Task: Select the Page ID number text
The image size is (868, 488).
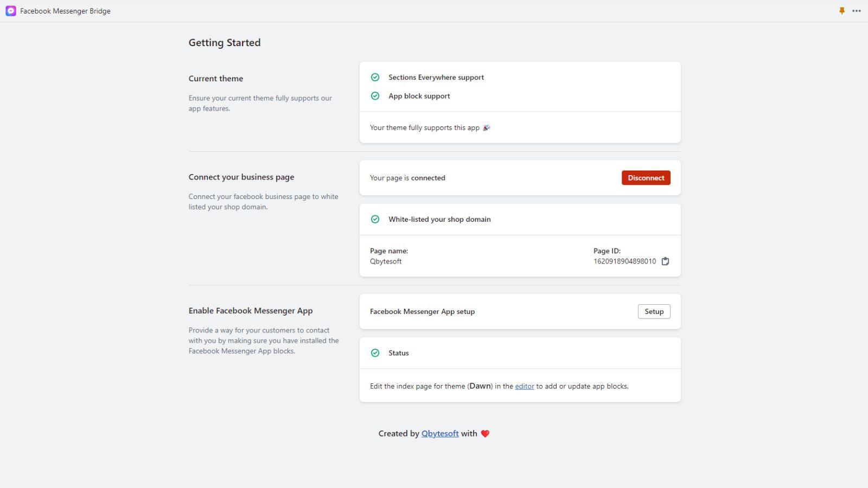Action: point(624,261)
